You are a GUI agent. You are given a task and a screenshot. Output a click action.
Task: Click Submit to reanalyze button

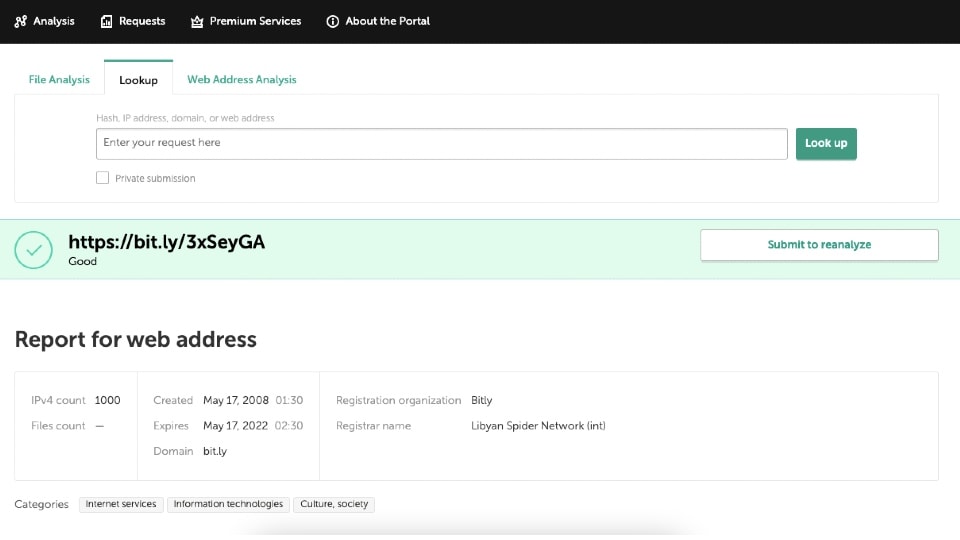click(x=819, y=245)
